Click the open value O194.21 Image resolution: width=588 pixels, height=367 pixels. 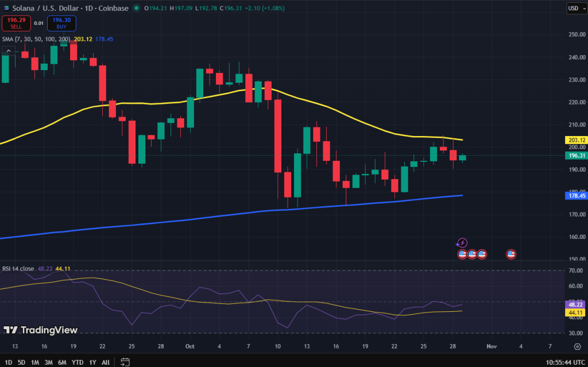pos(156,8)
